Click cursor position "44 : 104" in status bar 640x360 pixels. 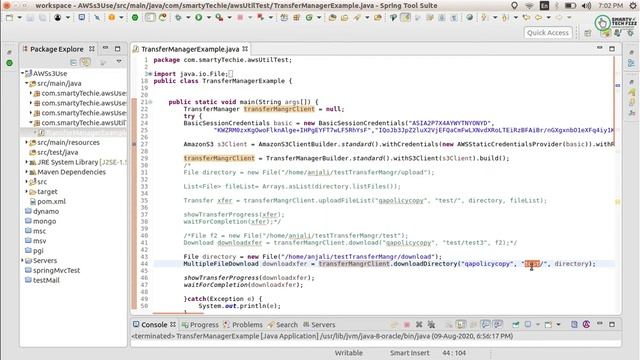454,353
